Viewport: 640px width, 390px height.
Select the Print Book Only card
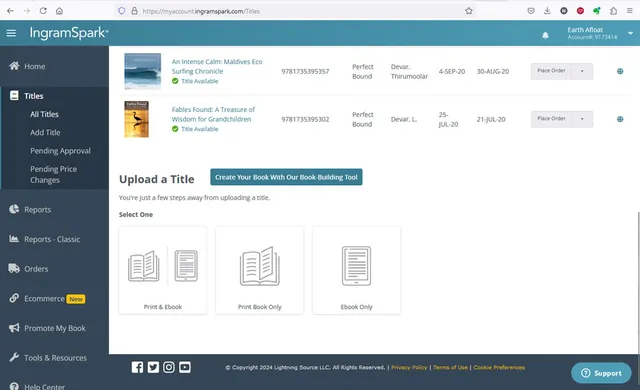click(260, 270)
